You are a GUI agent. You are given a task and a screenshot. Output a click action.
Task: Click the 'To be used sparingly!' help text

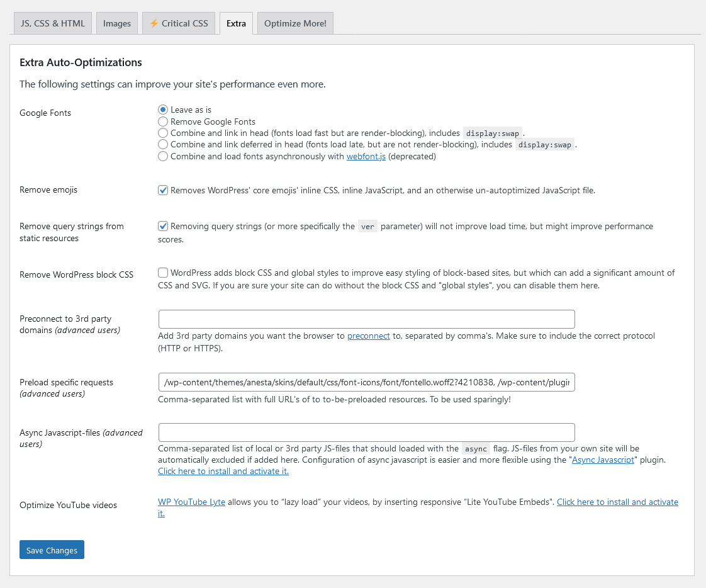470,399
